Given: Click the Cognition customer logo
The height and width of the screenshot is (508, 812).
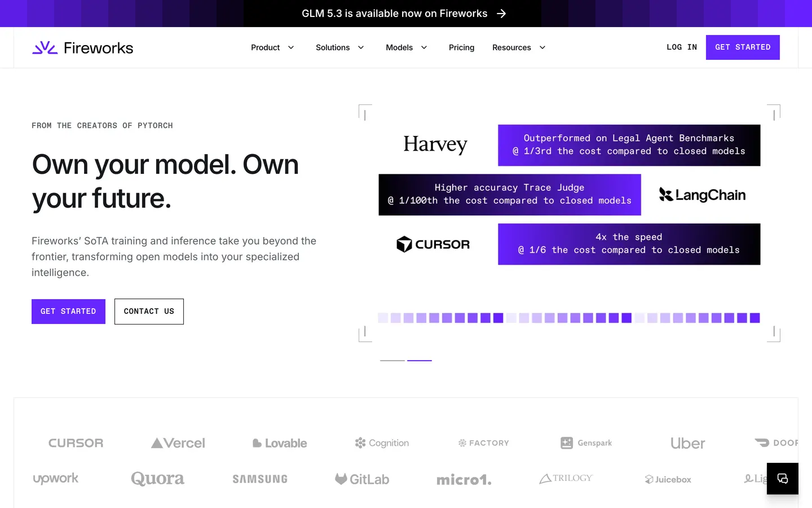Looking at the screenshot, I should pyautogui.click(x=382, y=443).
